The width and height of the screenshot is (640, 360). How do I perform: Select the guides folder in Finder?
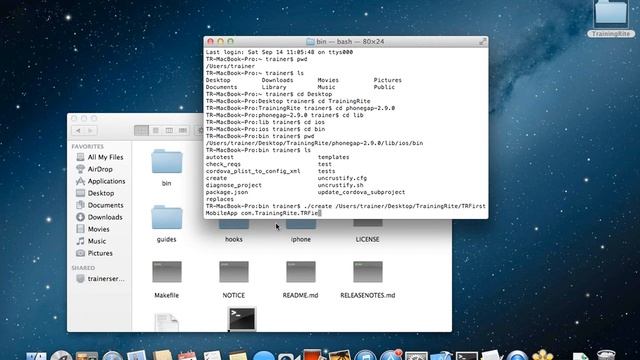pos(167,218)
